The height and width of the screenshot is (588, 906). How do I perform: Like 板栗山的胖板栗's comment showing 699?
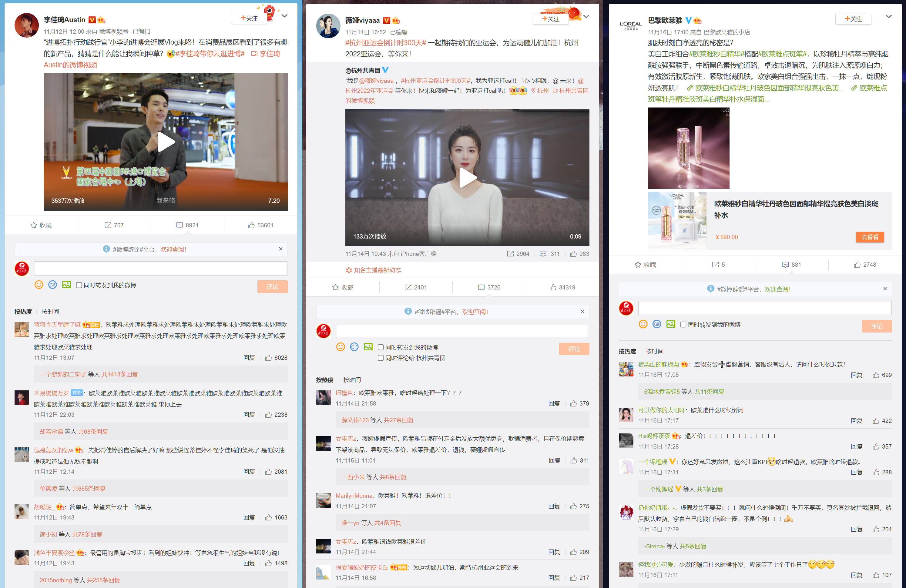point(882,375)
